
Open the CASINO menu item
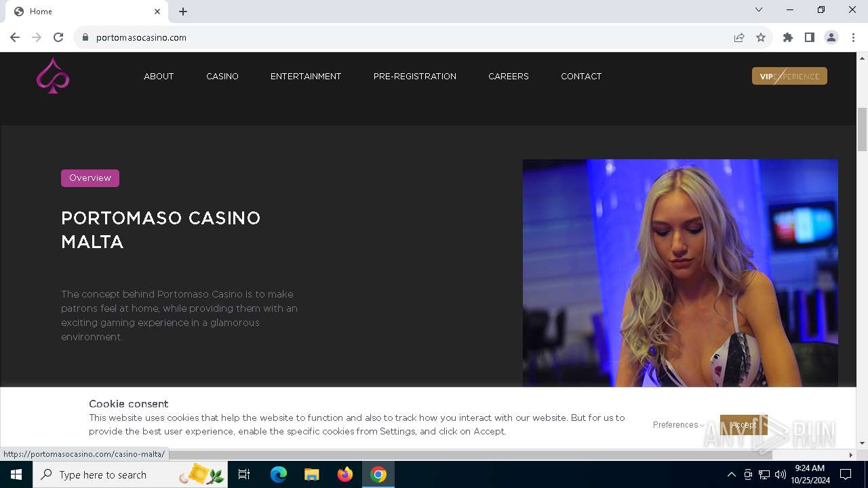222,77
